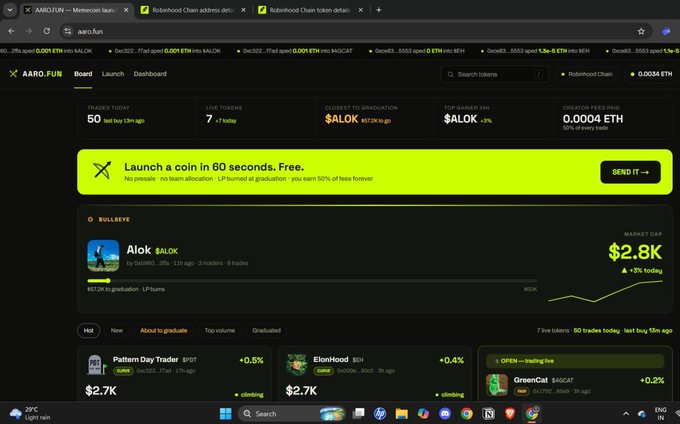Select the New filter chip
The height and width of the screenshot is (424, 680).
click(117, 330)
